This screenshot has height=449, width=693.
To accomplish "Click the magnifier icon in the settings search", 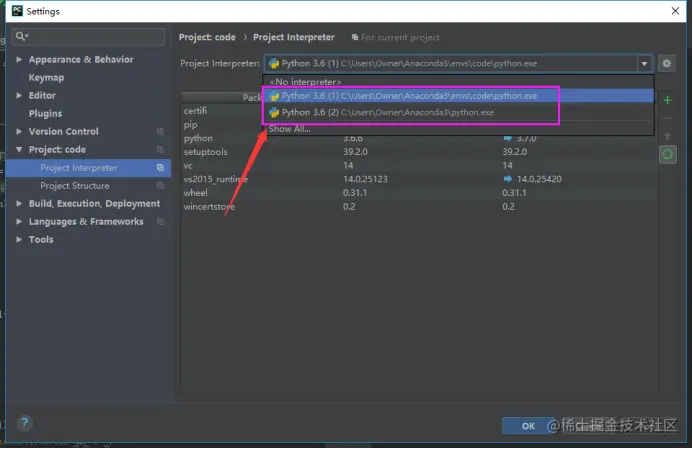I will pyautogui.click(x=21, y=36).
